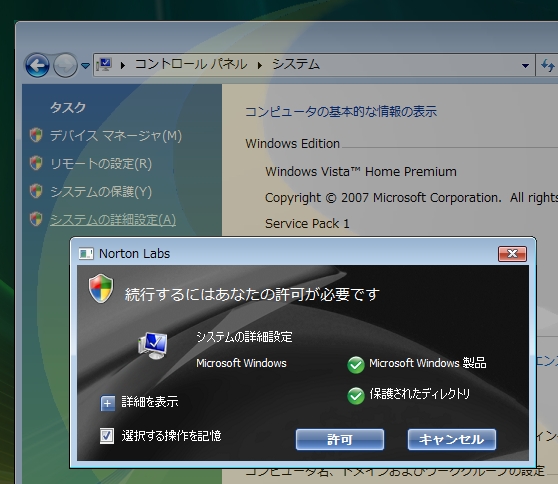Screen dimensions: 558x484
Task: Click shield icon beside デバイス マネージャ
Action: coord(36,135)
